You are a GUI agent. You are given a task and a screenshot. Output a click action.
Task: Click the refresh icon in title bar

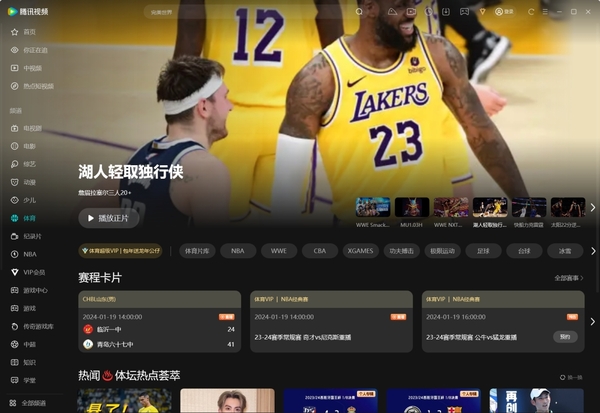coord(531,12)
